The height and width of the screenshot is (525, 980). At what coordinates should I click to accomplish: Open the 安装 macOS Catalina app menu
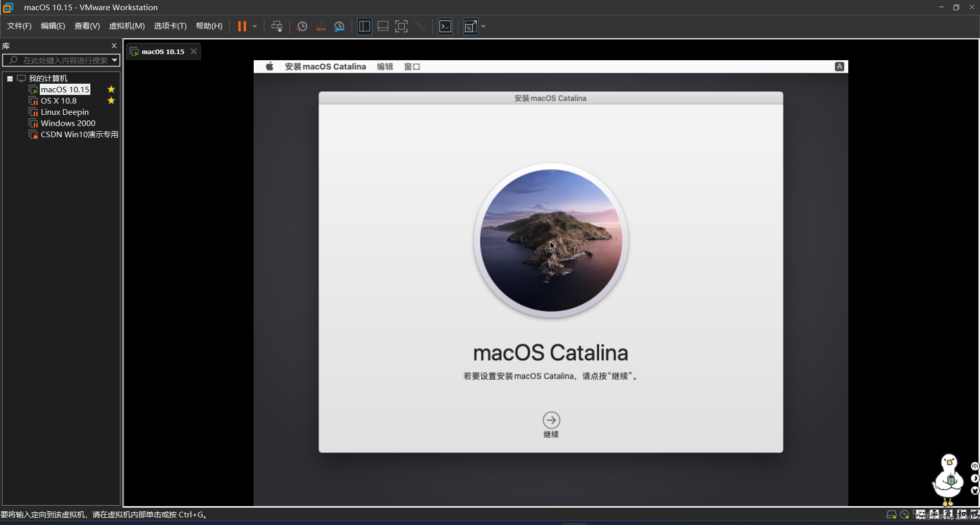point(326,67)
